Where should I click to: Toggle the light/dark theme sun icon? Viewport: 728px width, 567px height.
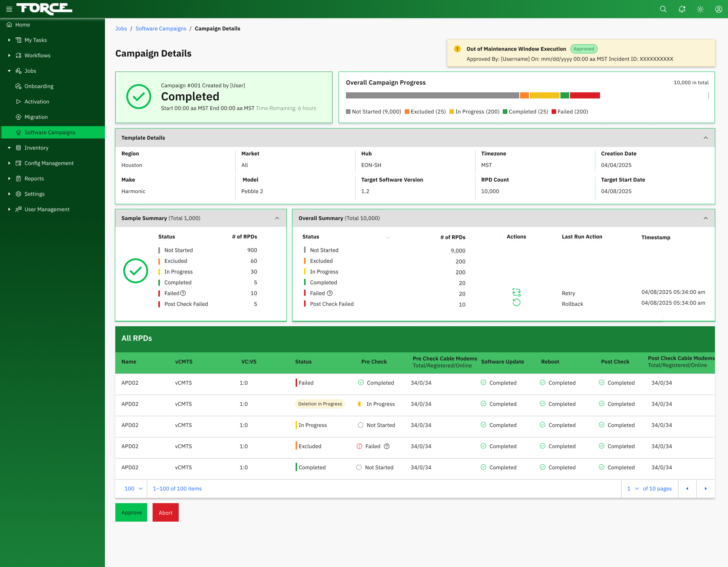pos(700,9)
